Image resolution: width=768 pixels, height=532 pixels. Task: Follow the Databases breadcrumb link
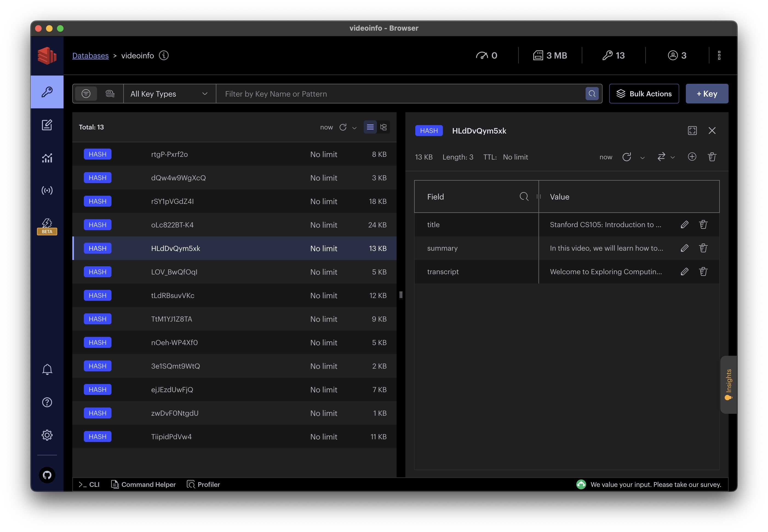(90, 56)
